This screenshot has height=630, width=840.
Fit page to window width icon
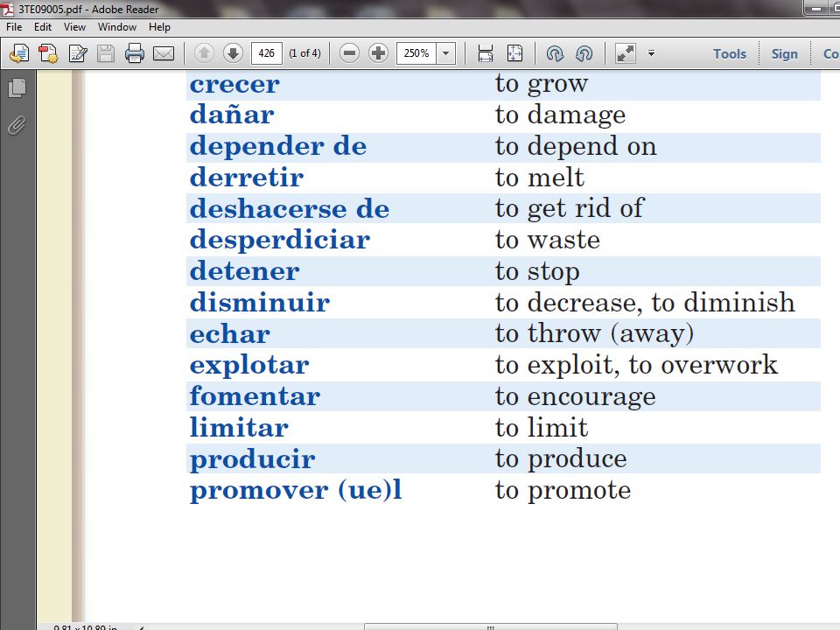(x=486, y=53)
